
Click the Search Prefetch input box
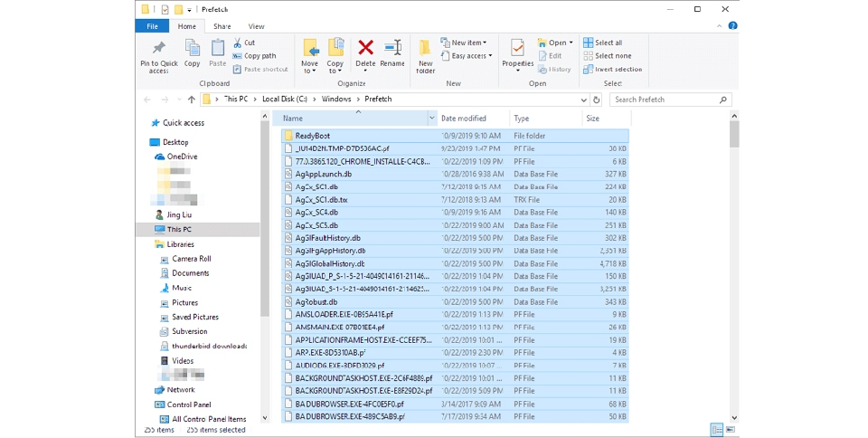click(x=665, y=100)
